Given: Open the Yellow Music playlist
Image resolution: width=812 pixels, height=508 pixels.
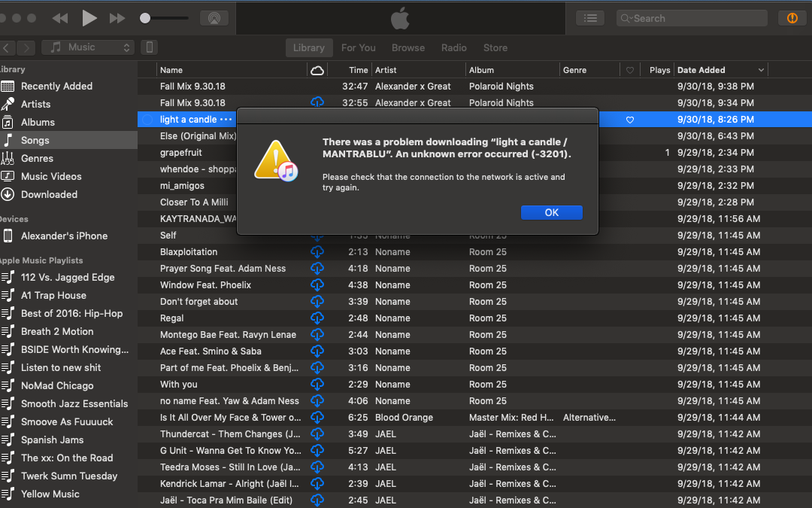Looking at the screenshot, I should click(68, 494).
